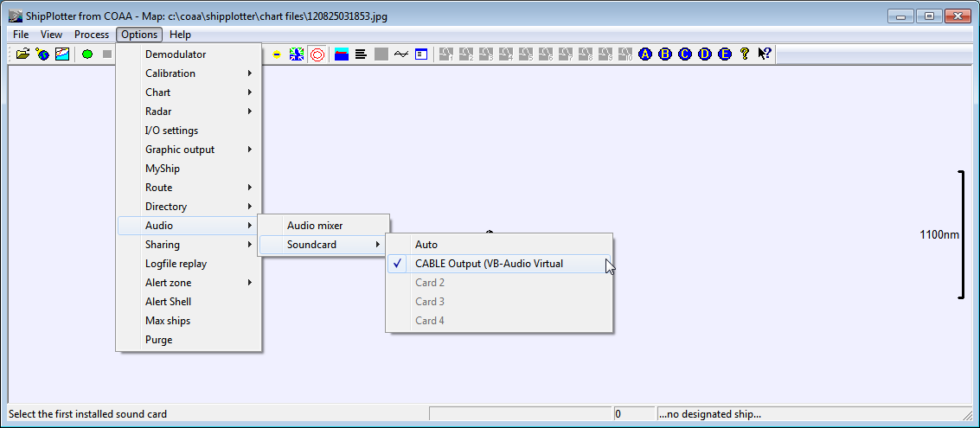Open the Help menu
The height and width of the screenshot is (428, 980).
click(180, 35)
